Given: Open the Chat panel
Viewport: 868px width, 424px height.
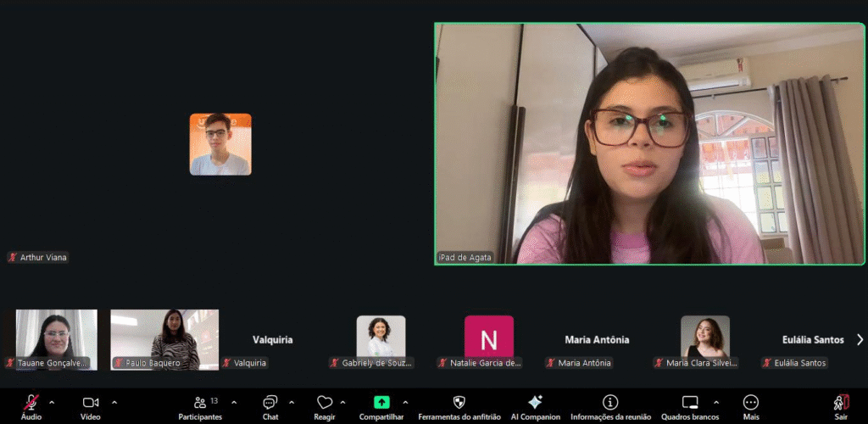Looking at the screenshot, I should pos(270,402).
